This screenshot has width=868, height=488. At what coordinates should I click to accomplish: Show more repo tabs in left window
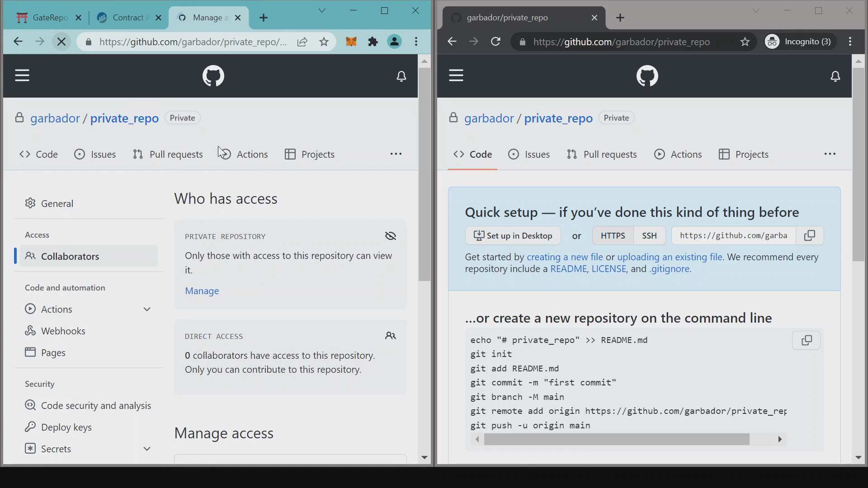(396, 154)
